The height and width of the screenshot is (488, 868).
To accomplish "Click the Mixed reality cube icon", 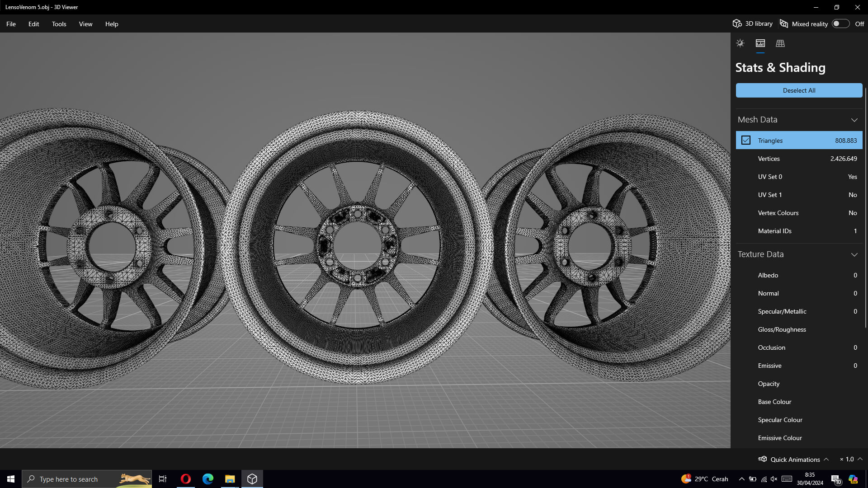I will pos(784,24).
